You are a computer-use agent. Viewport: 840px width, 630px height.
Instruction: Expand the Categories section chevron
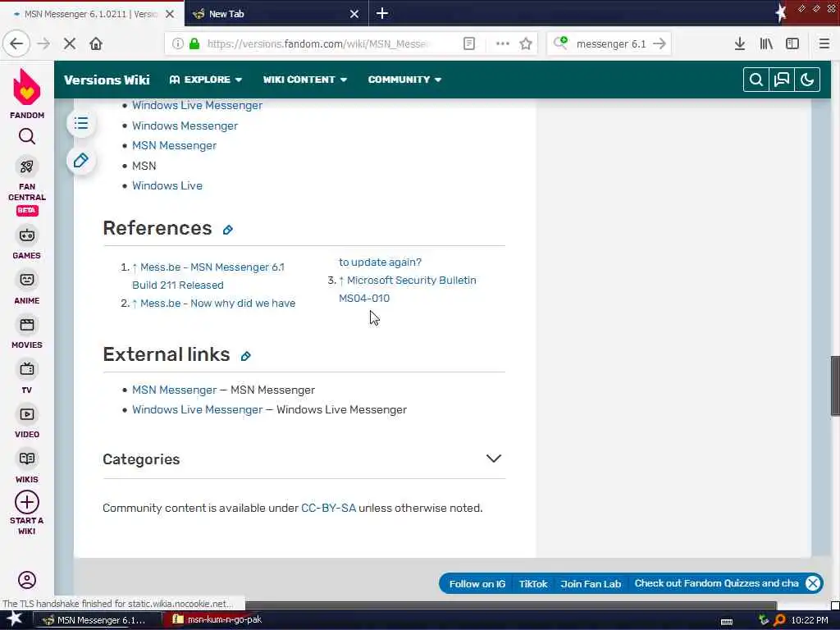(493, 459)
